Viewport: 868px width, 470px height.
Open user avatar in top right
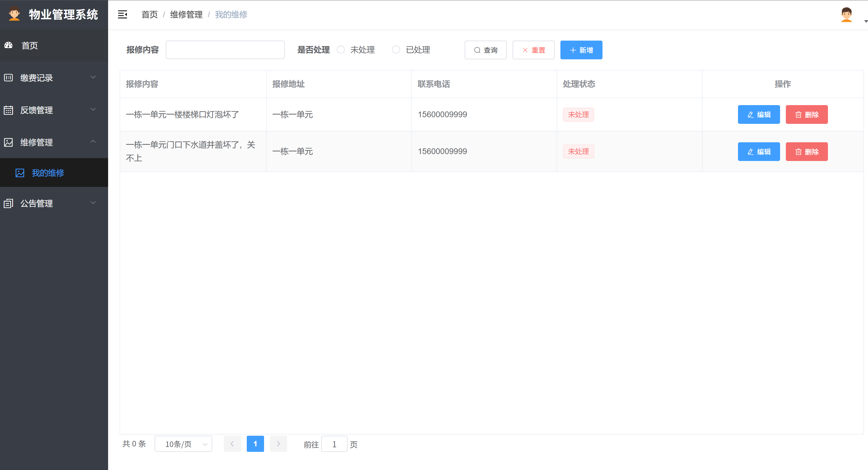[x=846, y=14]
